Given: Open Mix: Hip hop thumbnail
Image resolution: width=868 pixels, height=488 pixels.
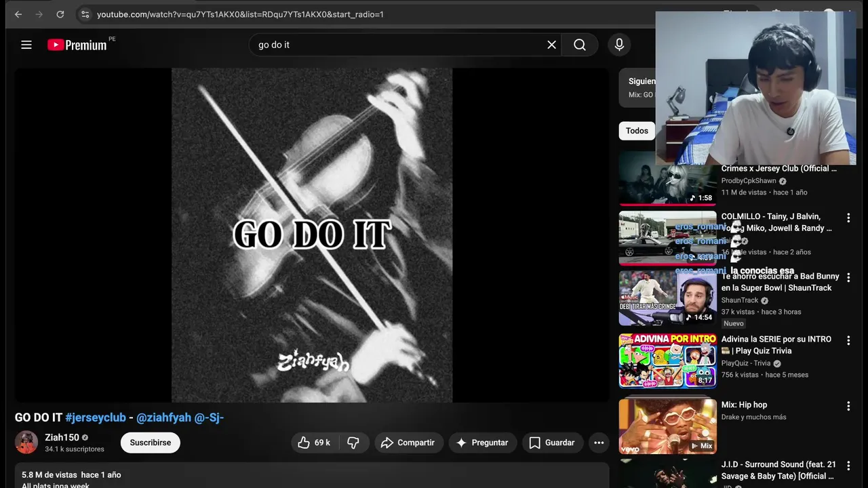Looking at the screenshot, I should pos(667,426).
